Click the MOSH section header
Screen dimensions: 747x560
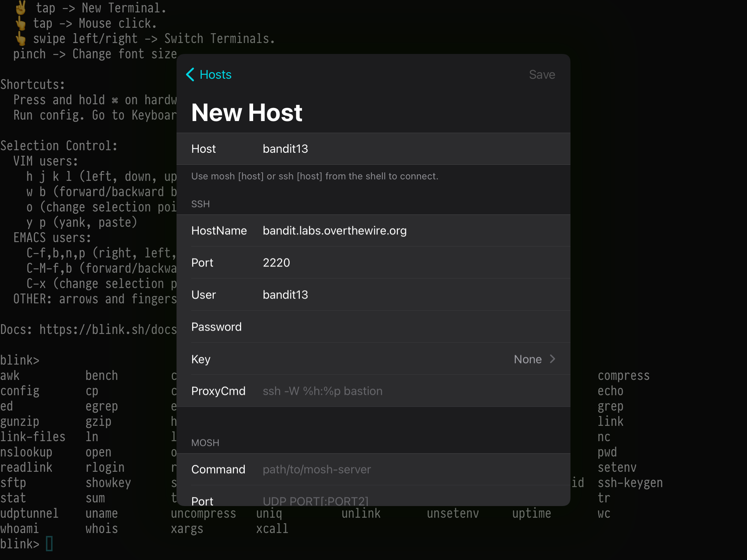click(205, 443)
